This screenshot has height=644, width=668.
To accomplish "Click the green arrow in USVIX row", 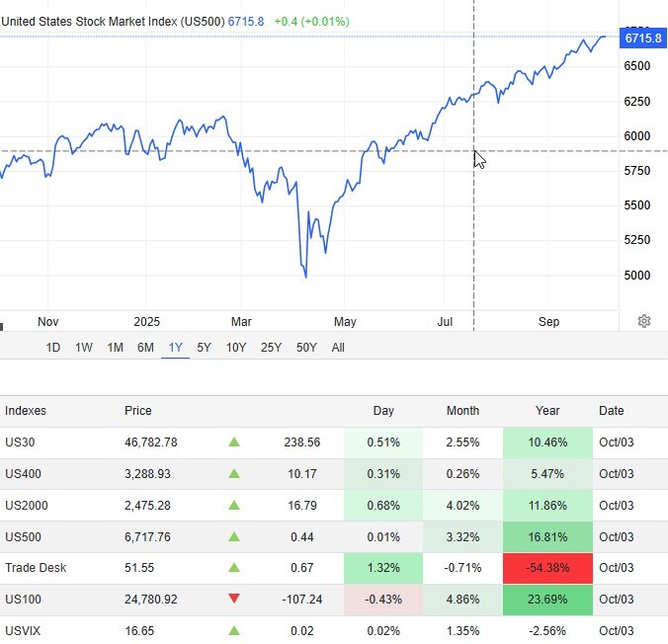I will 234,630.
